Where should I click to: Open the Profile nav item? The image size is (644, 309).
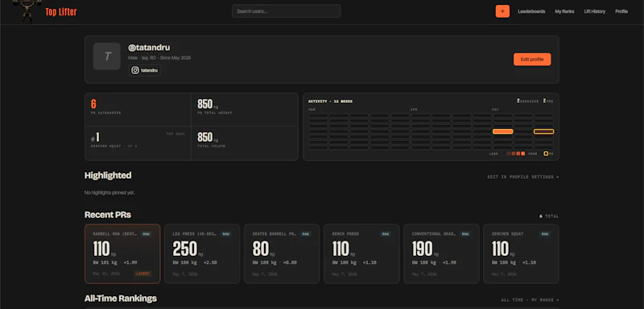pos(621,11)
